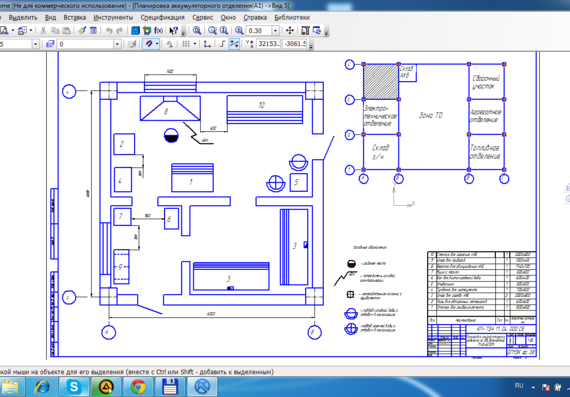Expand the zoom scale 0.30 dropdown
The width and height of the screenshot is (570, 397).
pos(276,31)
